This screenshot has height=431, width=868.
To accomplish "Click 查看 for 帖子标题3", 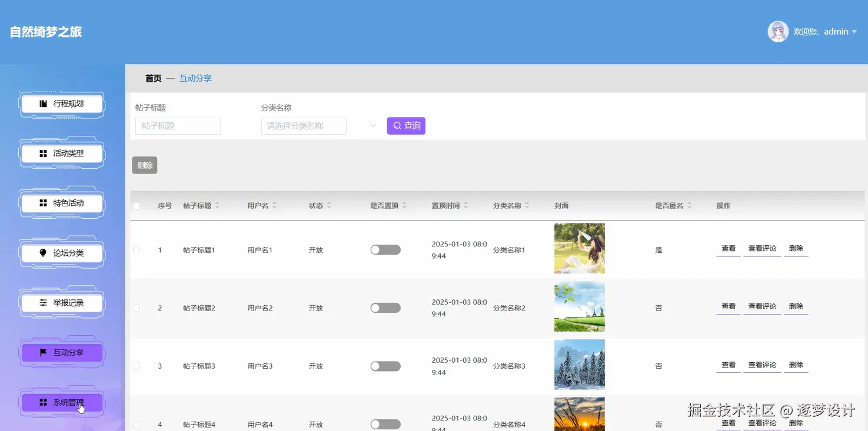I will (729, 365).
